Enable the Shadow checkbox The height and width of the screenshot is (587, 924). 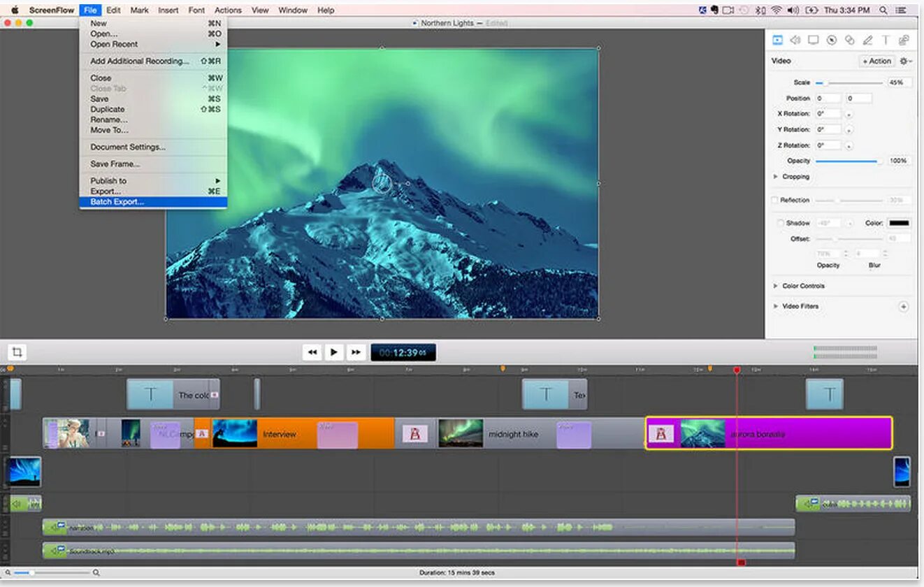pyautogui.click(x=779, y=222)
